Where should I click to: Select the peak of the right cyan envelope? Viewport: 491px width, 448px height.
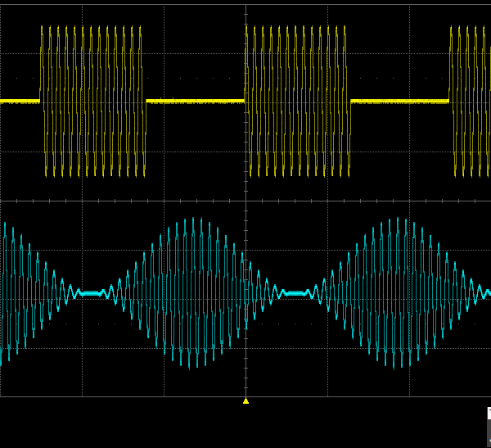pos(398,219)
